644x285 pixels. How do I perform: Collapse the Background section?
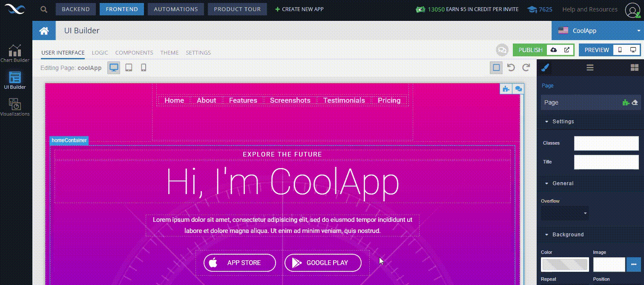pos(564,235)
